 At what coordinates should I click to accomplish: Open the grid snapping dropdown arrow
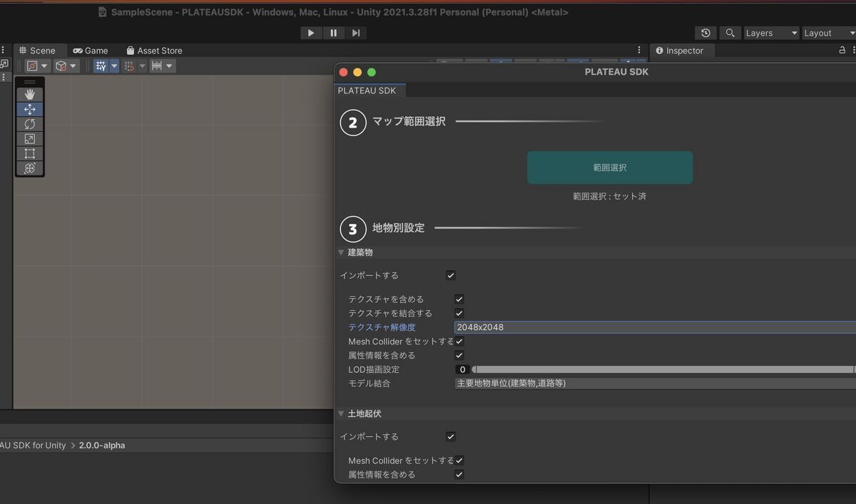142,66
